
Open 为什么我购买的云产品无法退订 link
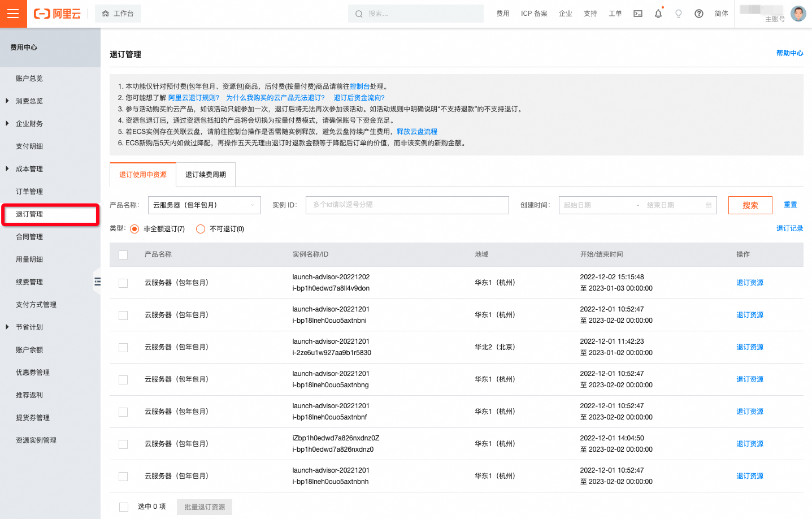click(276, 98)
